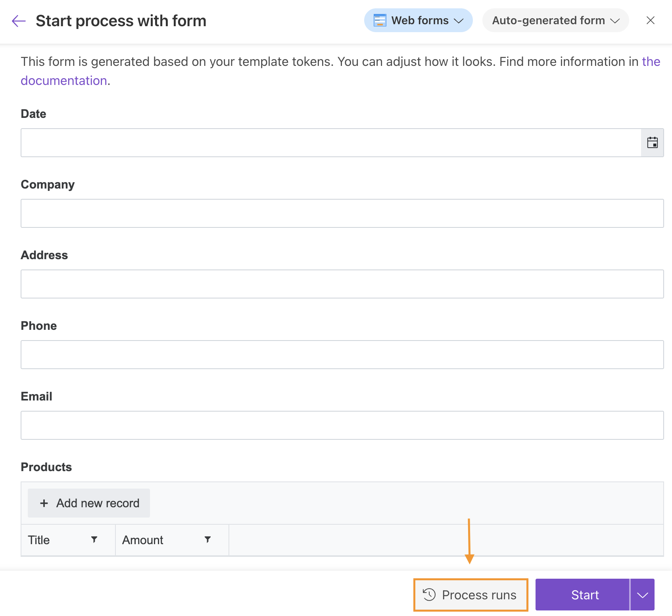Close the Start process with form dialog

(x=650, y=21)
